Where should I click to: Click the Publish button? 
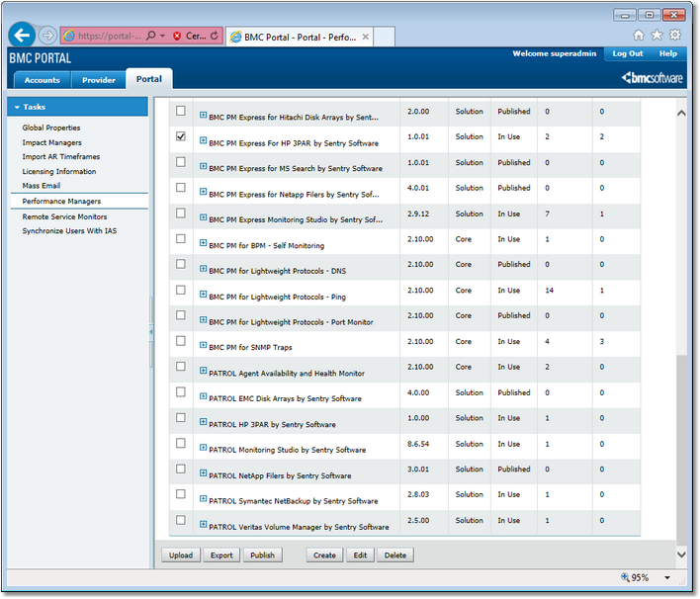tap(263, 556)
